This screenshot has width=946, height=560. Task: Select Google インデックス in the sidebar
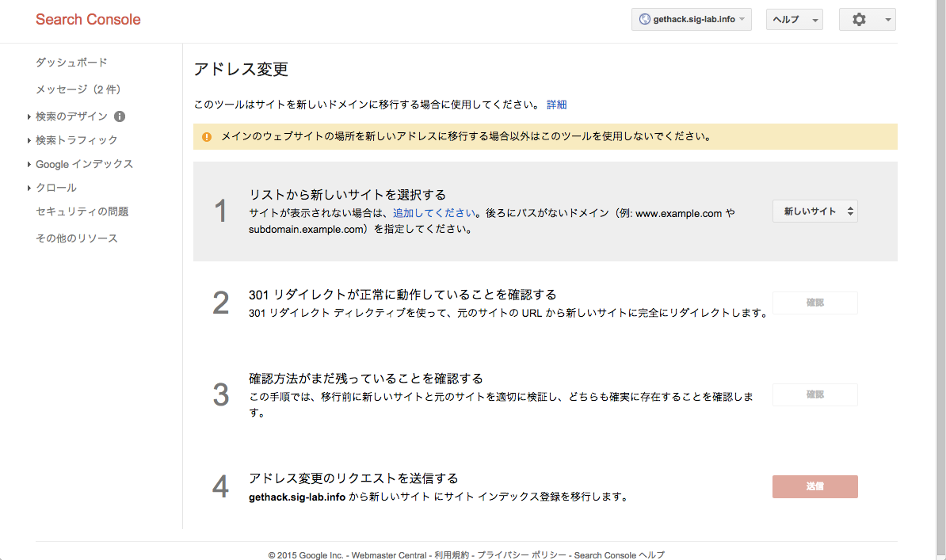click(x=84, y=164)
